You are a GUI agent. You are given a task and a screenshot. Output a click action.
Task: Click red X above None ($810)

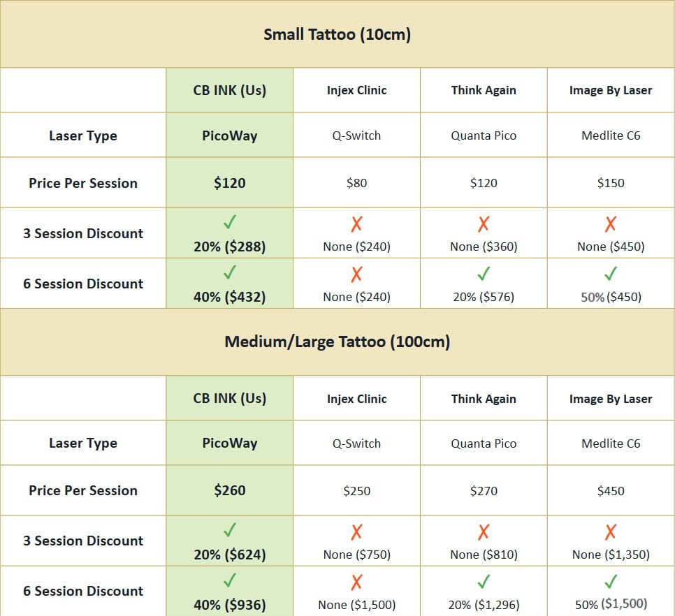(x=484, y=532)
